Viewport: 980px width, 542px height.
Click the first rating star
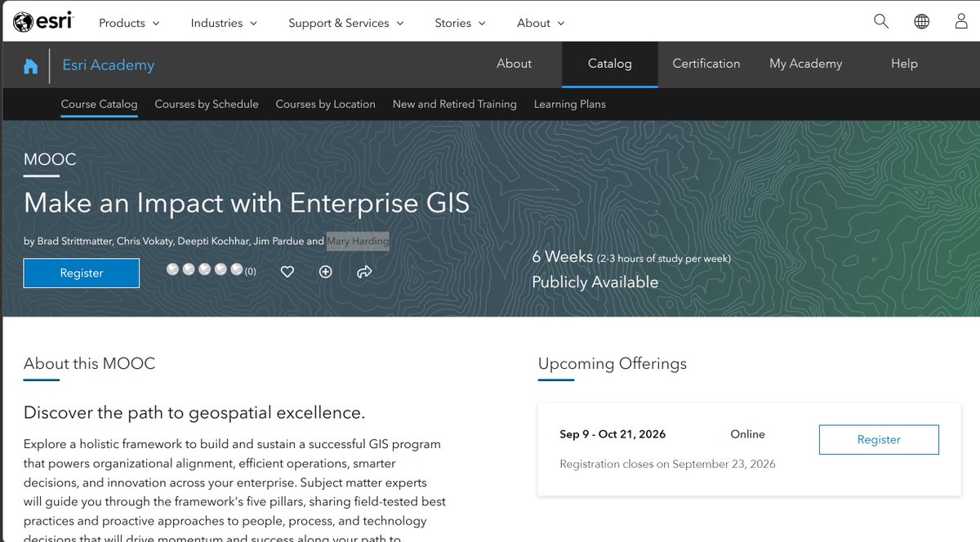[x=172, y=269]
